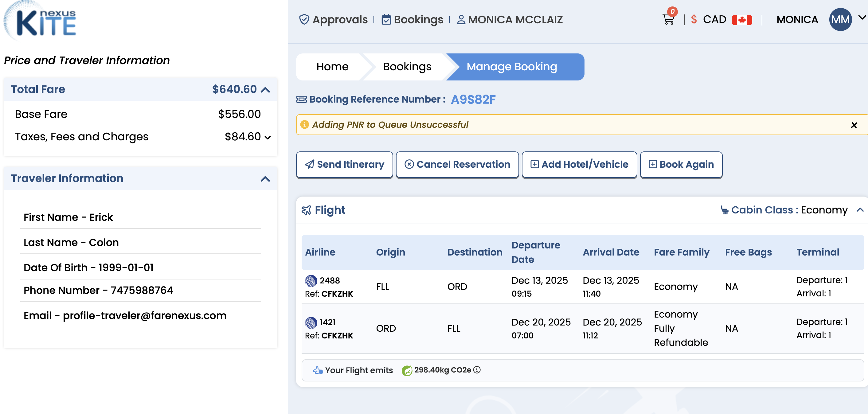This screenshot has height=414, width=868.
Task: Dismiss the PNR queue unsuccessful alert
Action: [x=854, y=125]
